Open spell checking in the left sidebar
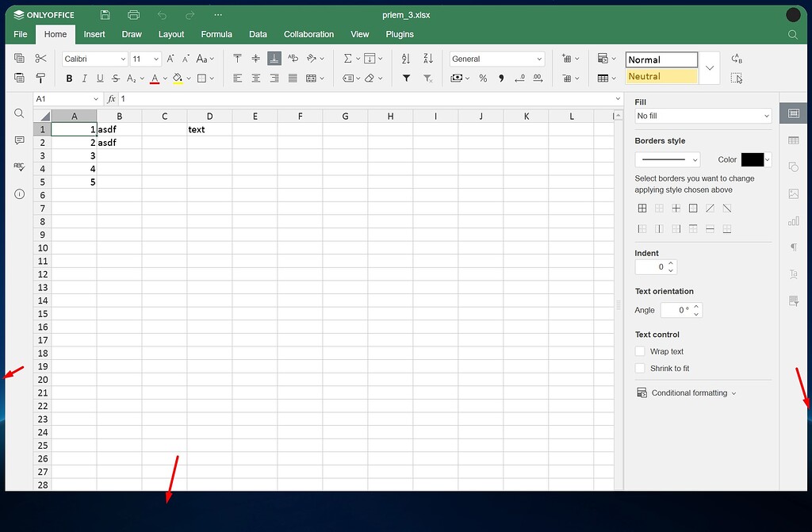 click(18, 166)
